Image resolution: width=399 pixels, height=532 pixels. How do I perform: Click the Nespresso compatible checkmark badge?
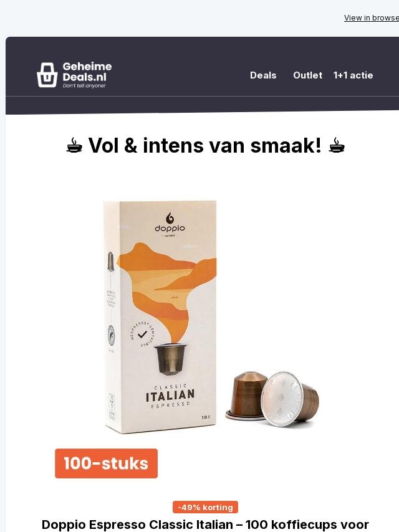pyautogui.click(x=143, y=334)
